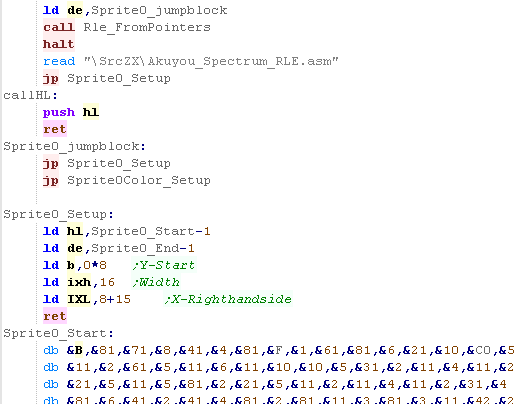Click the ret after ld IXL line
Viewport: 525px width, 404px height.
click(55, 316)
